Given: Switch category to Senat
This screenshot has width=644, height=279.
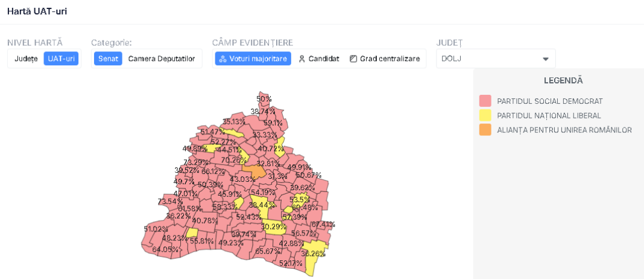Looking at the screenshot, I should point(108,59).
